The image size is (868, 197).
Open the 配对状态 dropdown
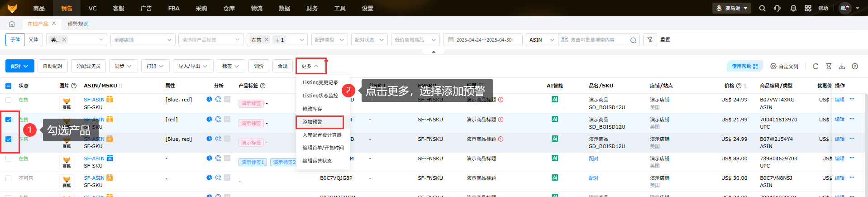(369, 40)
